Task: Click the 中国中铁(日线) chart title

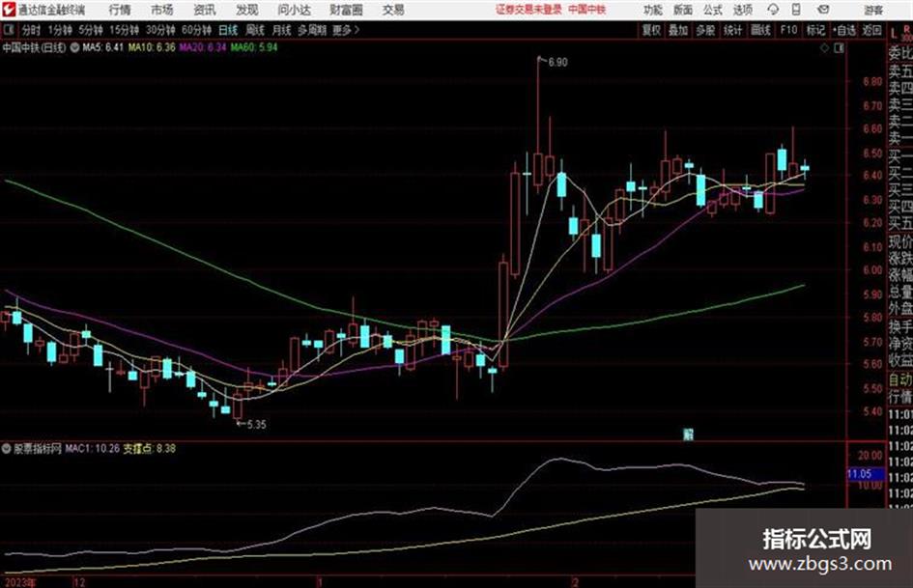Action: [x=35, y=47]
